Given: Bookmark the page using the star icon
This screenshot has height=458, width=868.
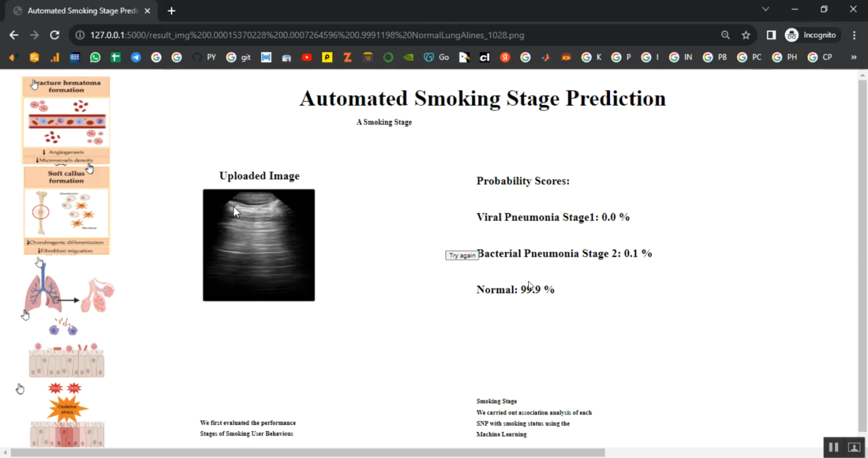Looking at the screenshot, I should tap(745, 35).
